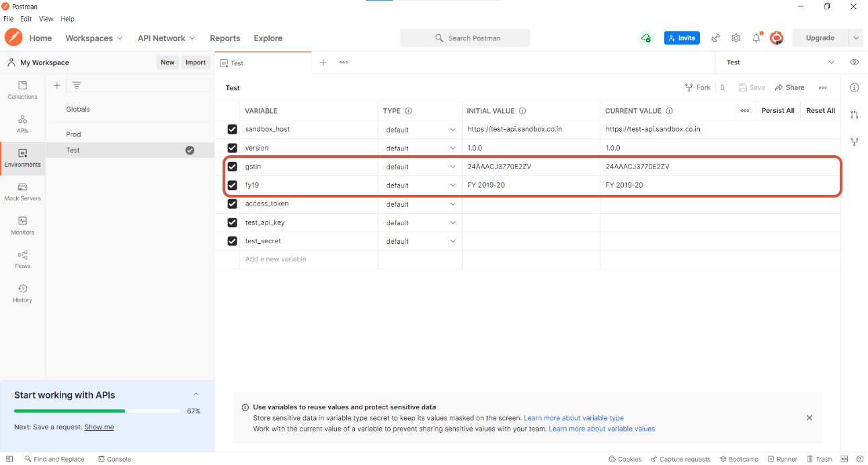Click Reset All

(820, 110)
